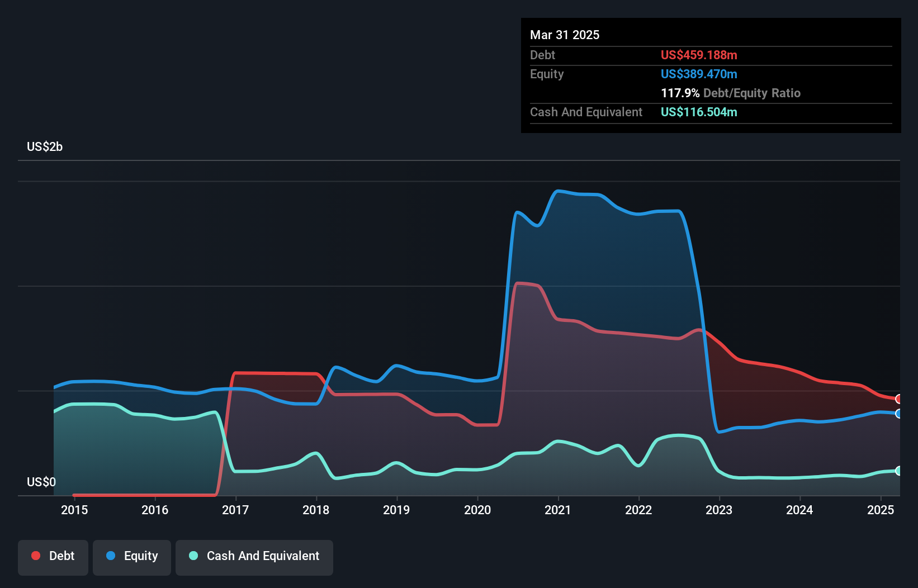The height and width of the screenshot is (588, 918).
Task: Select the red Debt endpoint marker on chart
Action: 899,399
